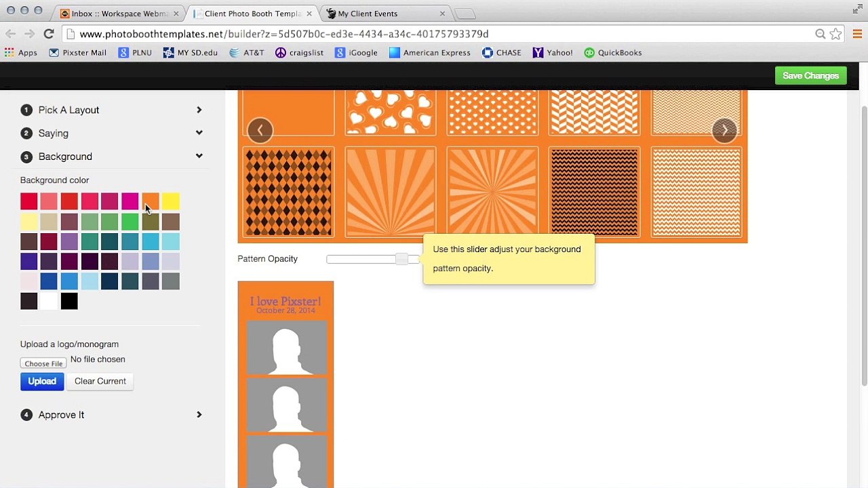Click the Save Changes button
Viewport: 868px width, 488px height.
coord(811,76)
